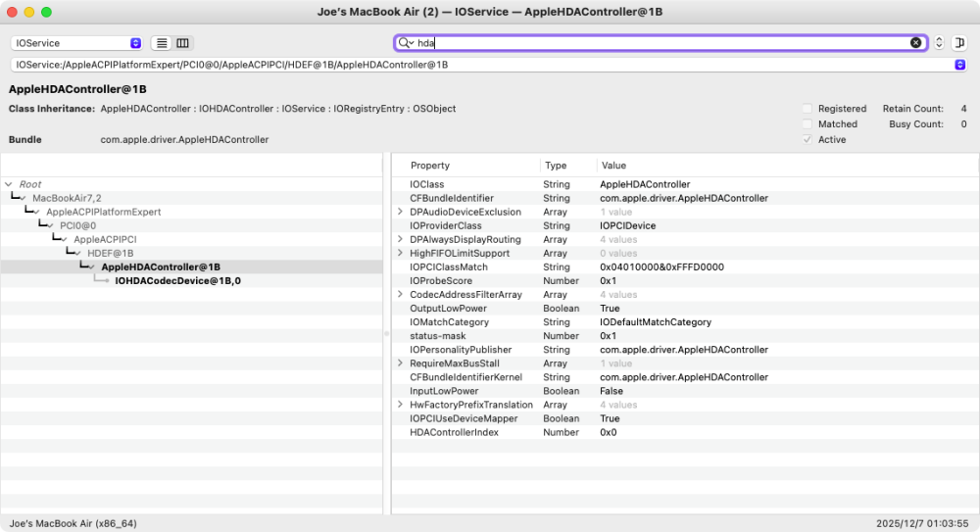Click the 2025/12/7 timestamp in status bar

[922, 524]
